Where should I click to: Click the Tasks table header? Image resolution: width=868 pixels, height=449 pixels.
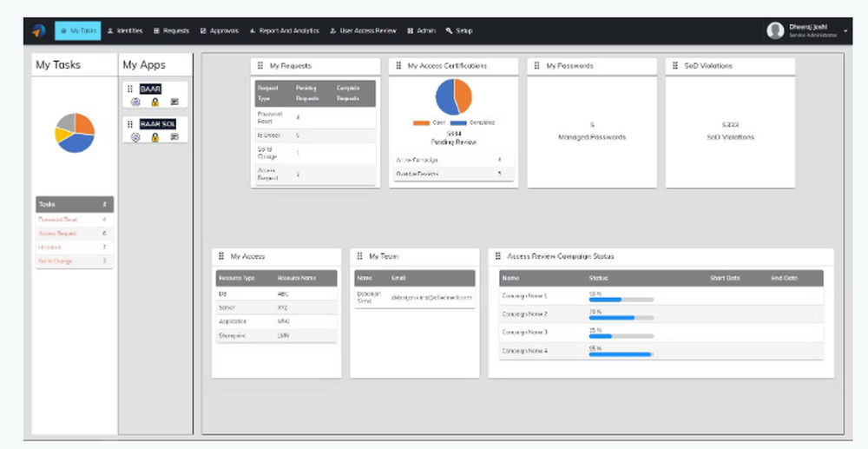pos(75,204)
